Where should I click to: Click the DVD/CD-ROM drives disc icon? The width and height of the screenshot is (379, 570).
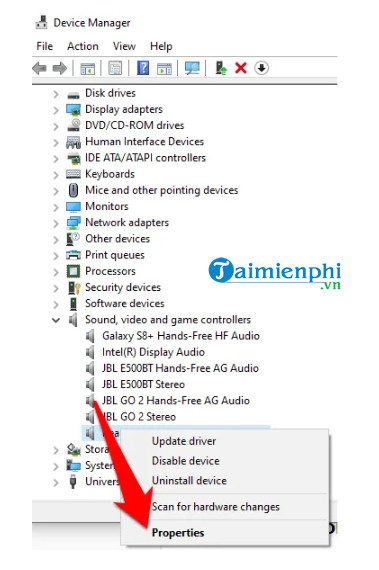click(x=74, y=125)
